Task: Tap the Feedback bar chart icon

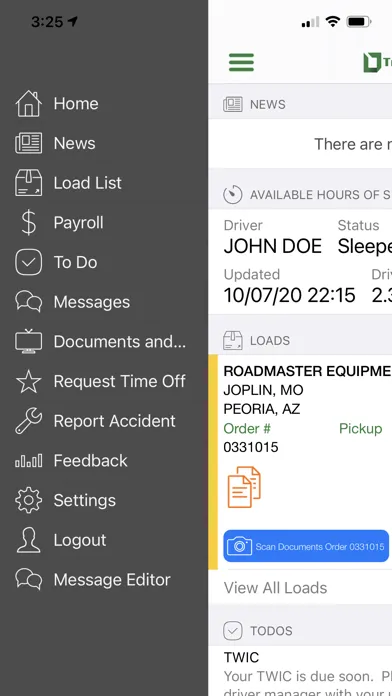Action: [28, 461]
